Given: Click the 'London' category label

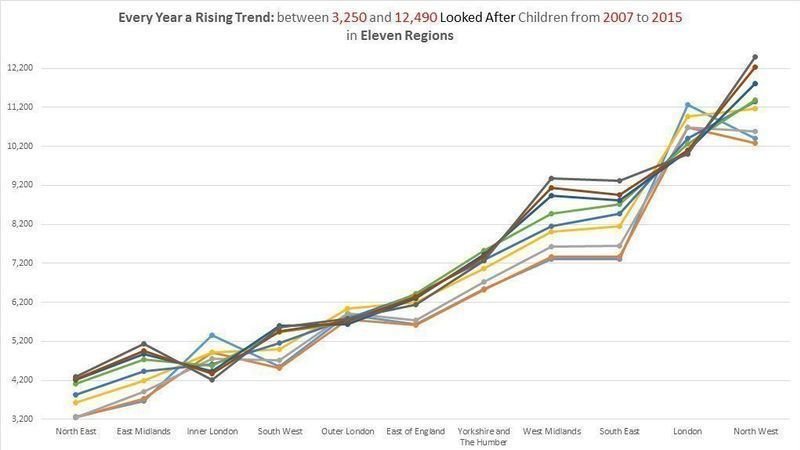Looking at the screenshot, I should [x=687, y=432].
